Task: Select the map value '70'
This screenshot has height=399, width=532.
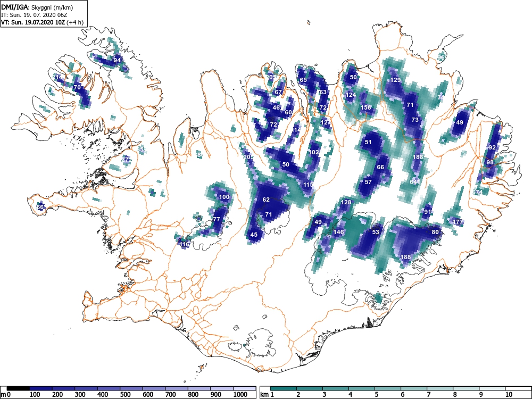Action: point(77,87)
